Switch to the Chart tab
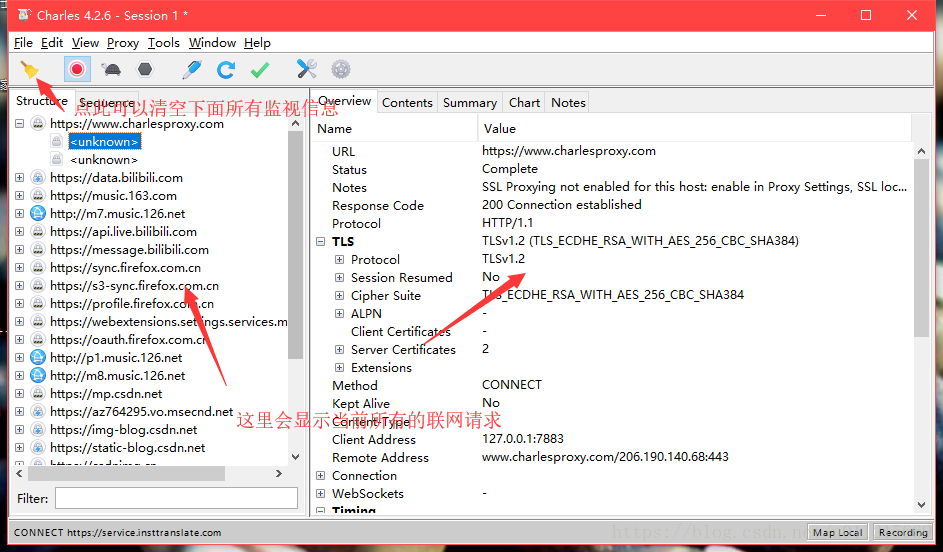Image resolution: width=943 pixels, height=552 pixels. pos(524,103)
